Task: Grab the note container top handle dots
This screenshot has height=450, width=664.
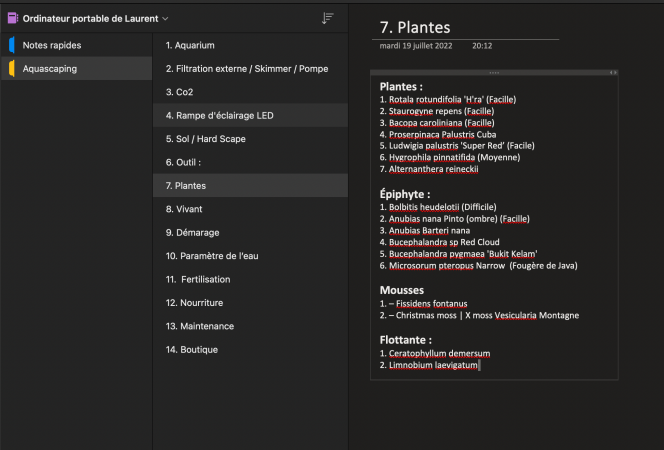Action: pos(494,73)
